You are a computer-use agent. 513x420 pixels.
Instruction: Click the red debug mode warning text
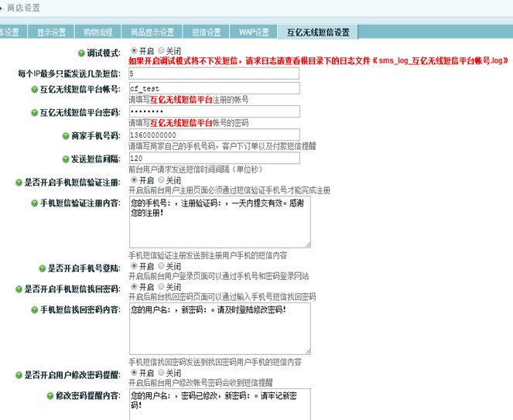pos(318,61)
